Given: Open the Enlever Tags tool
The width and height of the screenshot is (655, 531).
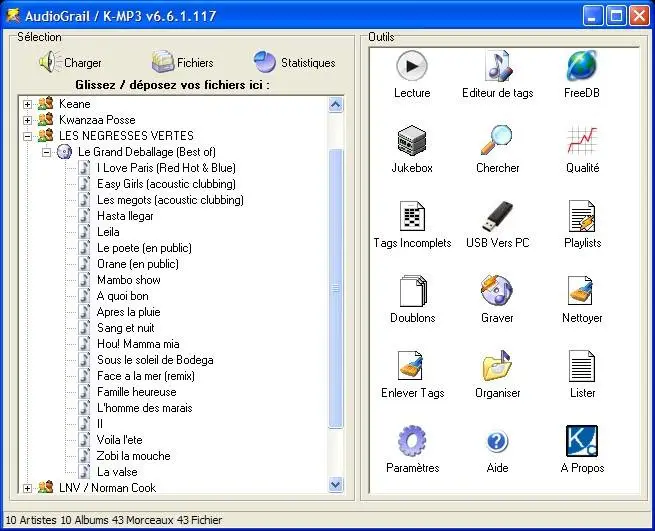Looking at the screenshot, I should click(x=412, y=374).
